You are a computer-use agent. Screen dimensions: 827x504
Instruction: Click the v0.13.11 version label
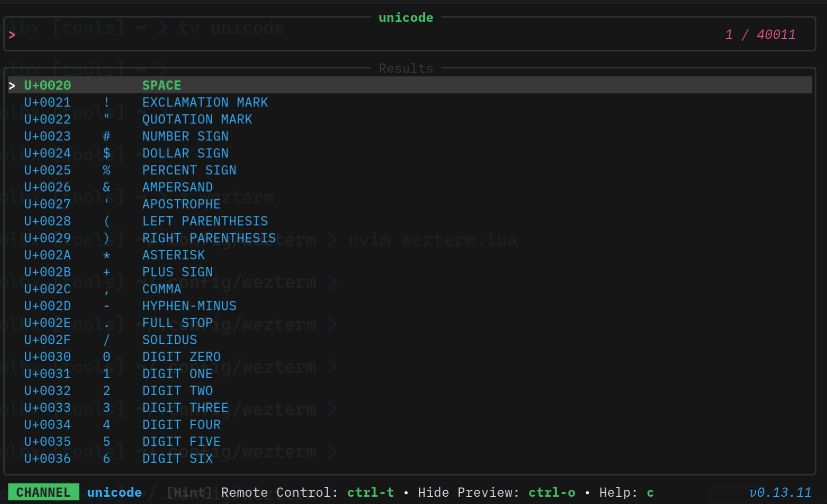click(x=780, y=492)
